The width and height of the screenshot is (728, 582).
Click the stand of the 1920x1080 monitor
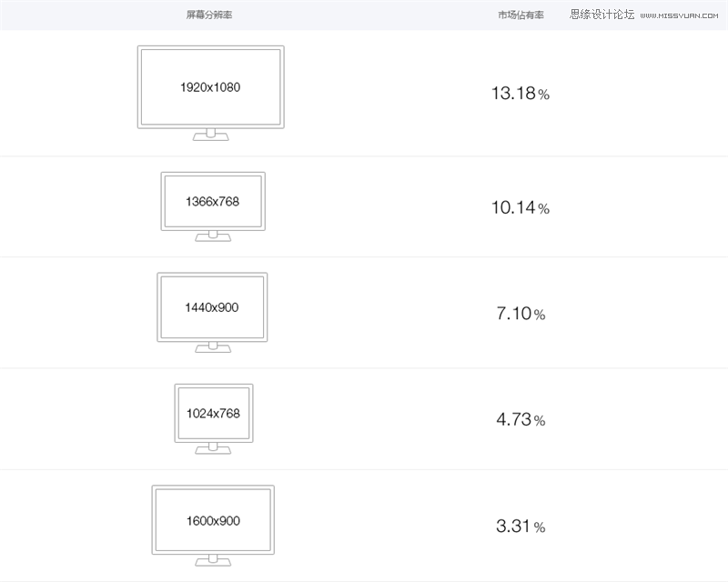[211, 135]
